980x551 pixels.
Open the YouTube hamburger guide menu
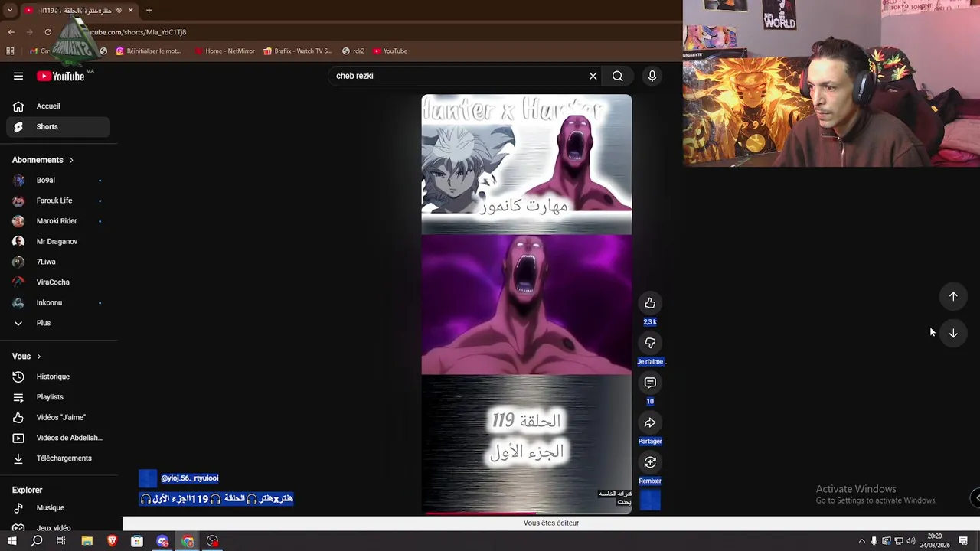(x=18, y=76)
